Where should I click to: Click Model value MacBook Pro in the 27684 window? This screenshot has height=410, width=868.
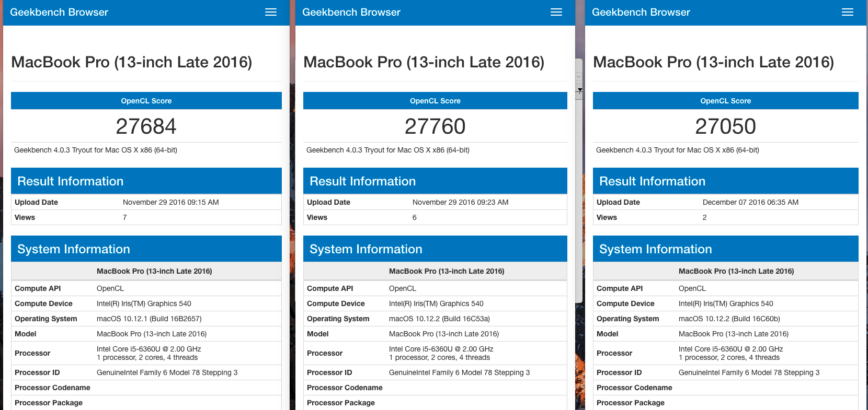coord(152,334)
